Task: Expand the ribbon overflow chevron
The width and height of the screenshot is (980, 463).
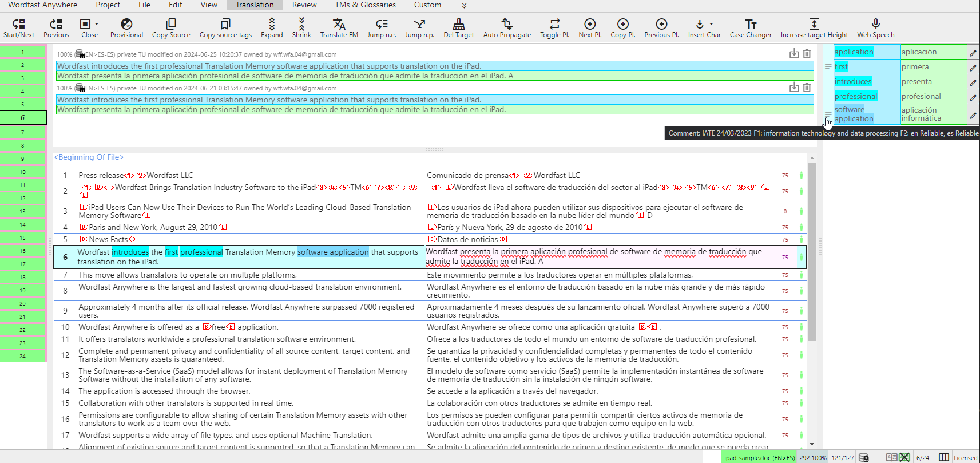Action: 464,5
